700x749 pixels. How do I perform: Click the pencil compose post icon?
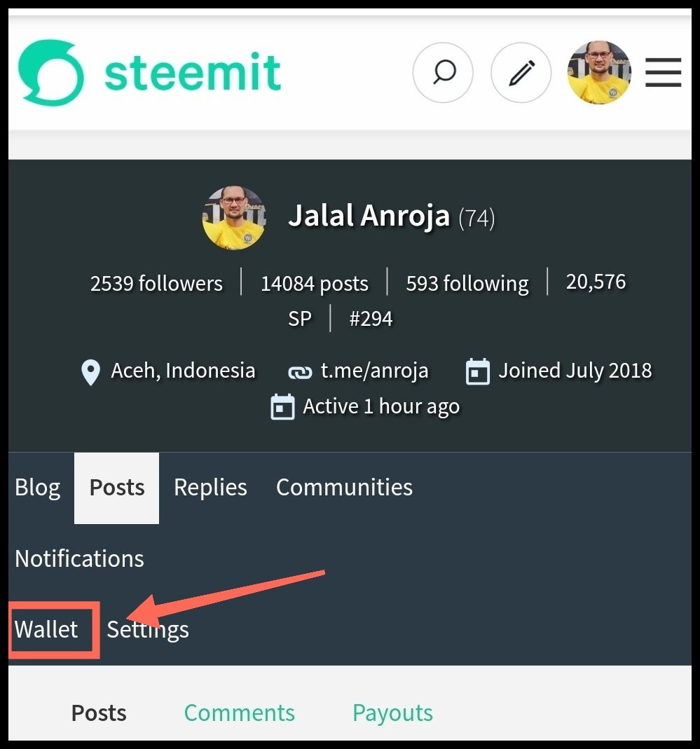521,73
